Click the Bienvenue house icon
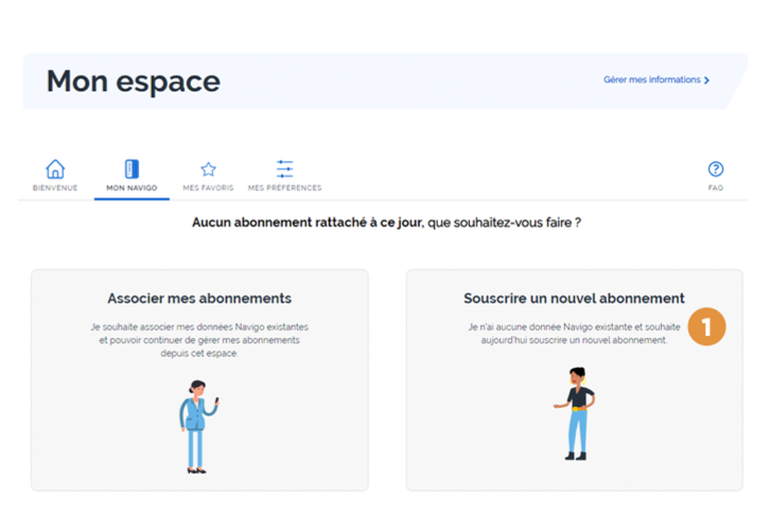Viewport: 764px width, 532px height. pyautogui.click(x=55, y=169)
